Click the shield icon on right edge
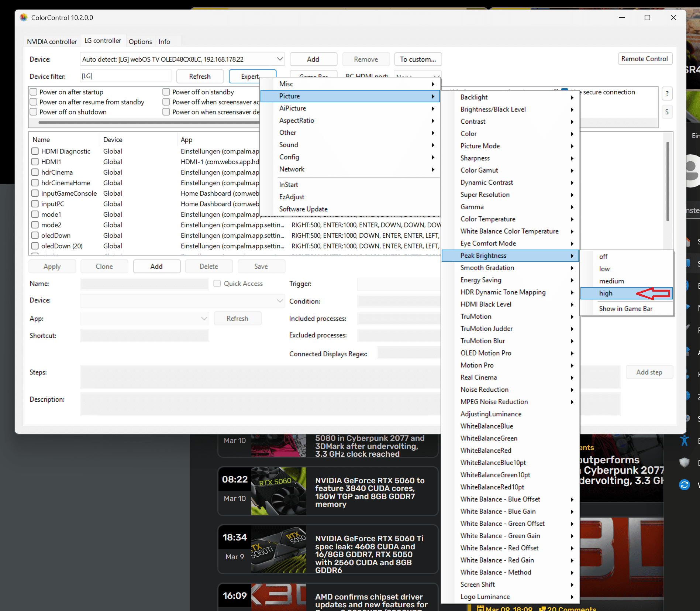 (685, 462)
